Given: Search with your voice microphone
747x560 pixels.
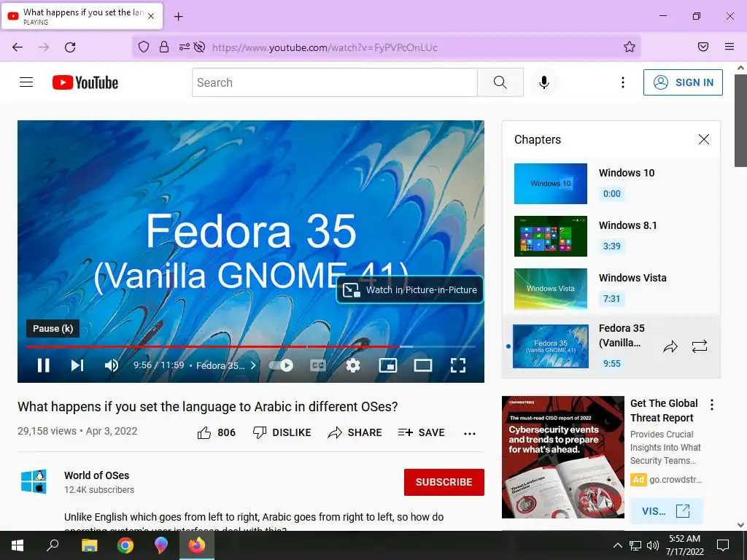Looking at the screenshot, I should (544, 82).
